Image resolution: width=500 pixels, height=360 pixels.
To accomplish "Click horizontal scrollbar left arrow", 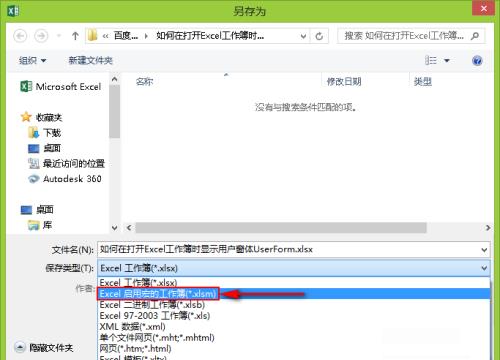I will [129, 228].
